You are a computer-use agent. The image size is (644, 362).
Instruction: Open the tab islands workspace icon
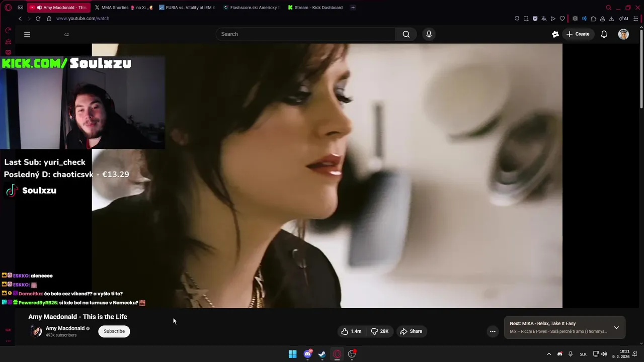(20, 8)
